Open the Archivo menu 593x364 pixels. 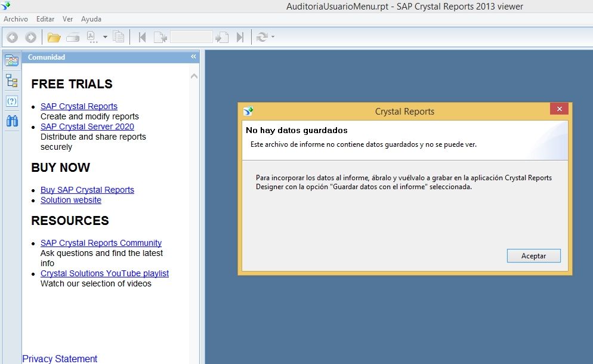pos(16,19)
